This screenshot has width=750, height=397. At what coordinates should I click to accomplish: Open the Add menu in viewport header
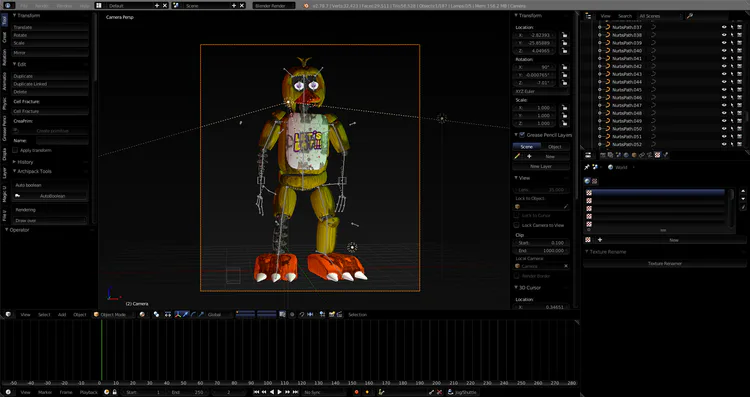(62, 314)
